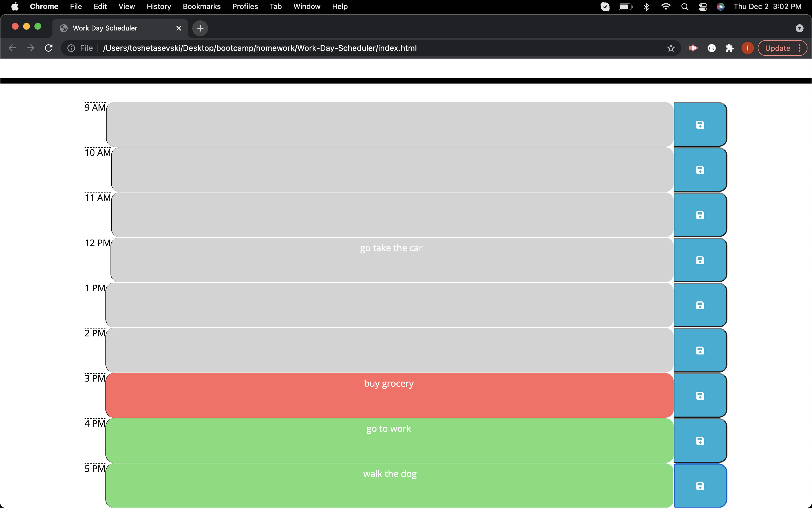Image resolution: width=812 pixels, height=508 pixels.
Task: Save the 3 PM time block
Action: click(x=700, y=395)
